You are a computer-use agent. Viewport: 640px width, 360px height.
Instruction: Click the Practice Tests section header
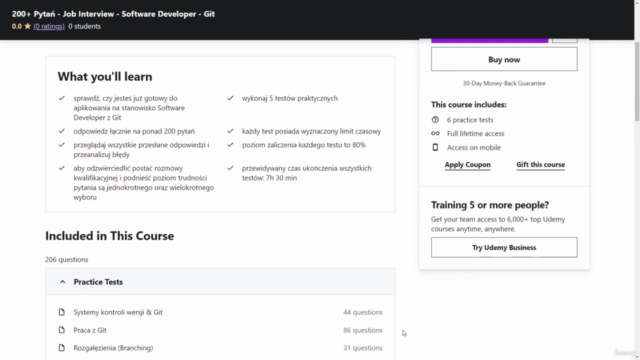[220, 282]
